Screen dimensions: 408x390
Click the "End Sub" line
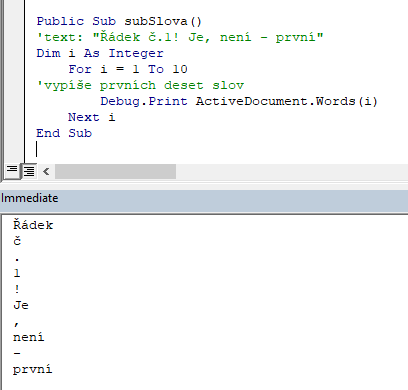[x=64, y=133]
